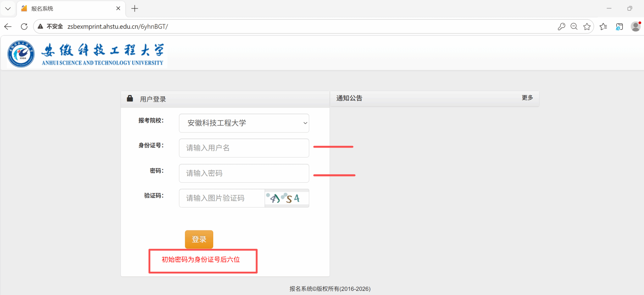The height and width of the screenshot is (295, 644).
Task: Click the browser back arrow
Action: [8, 27]
